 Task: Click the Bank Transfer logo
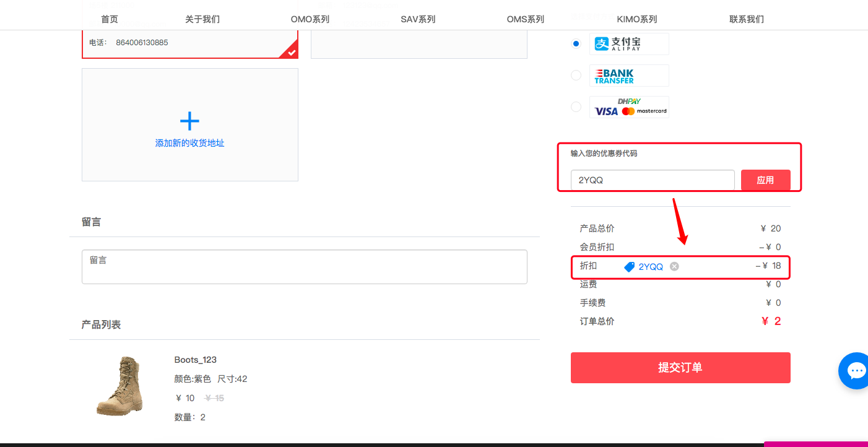pos(628,76)
